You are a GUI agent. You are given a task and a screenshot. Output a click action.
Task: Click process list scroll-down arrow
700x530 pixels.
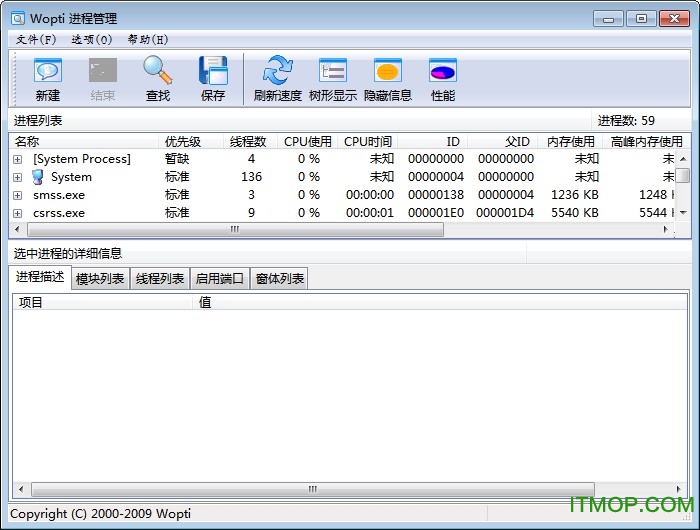[683, 213]
